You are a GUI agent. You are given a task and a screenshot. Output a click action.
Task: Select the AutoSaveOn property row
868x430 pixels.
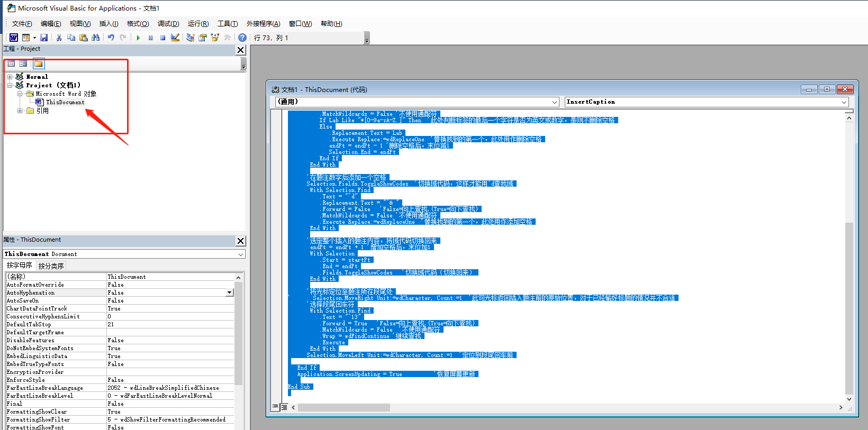(x=120, y=300)
